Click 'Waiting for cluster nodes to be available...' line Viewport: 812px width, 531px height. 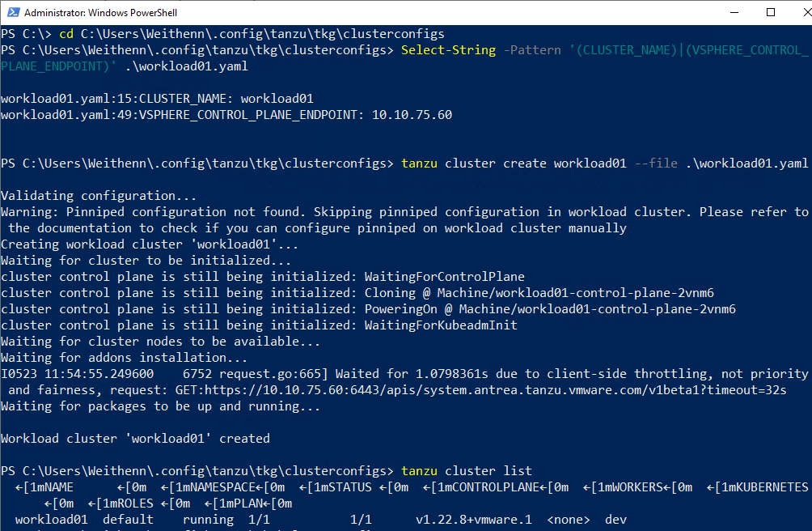pos(160,342)
